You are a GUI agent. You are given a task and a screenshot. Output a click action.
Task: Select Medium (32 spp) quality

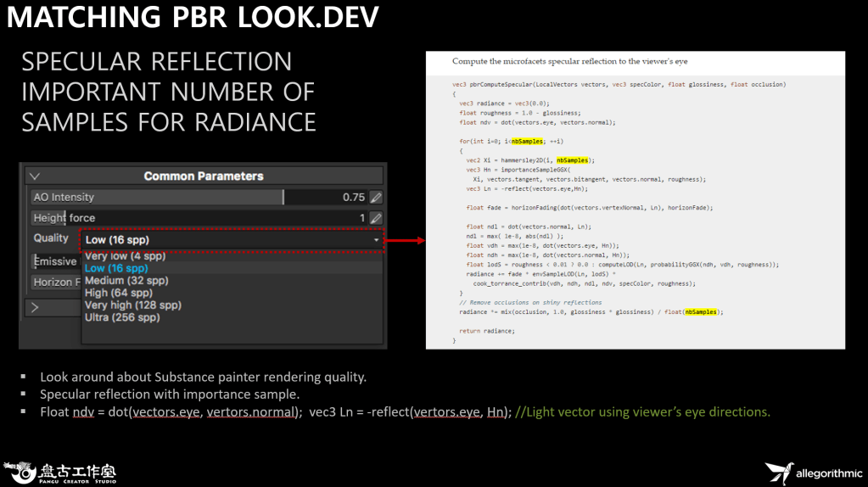point(126,281)
